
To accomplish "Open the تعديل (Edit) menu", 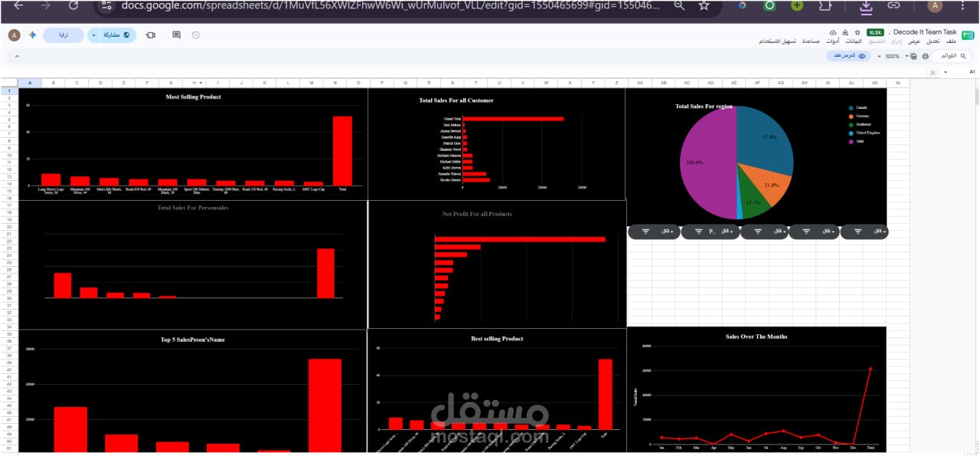I will pyautogui.click(x=933, y=41).
